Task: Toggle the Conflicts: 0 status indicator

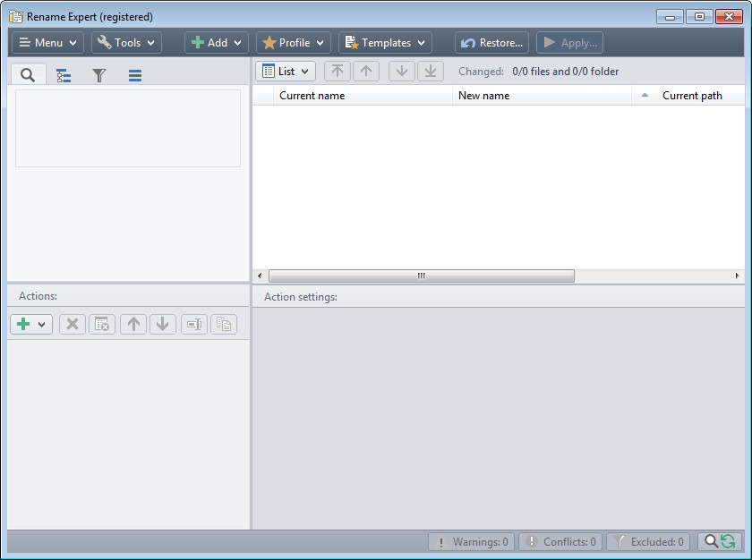Action: coord(560,541)
